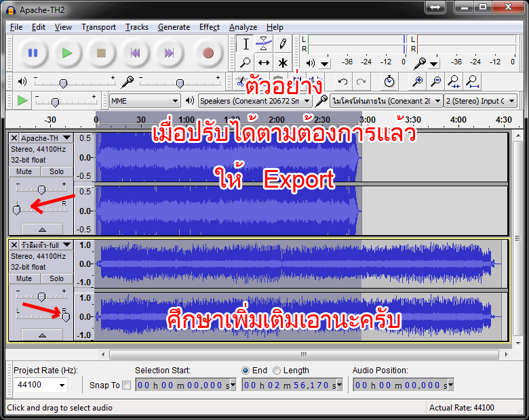Click the input meter microphone icon

[420, 63]
